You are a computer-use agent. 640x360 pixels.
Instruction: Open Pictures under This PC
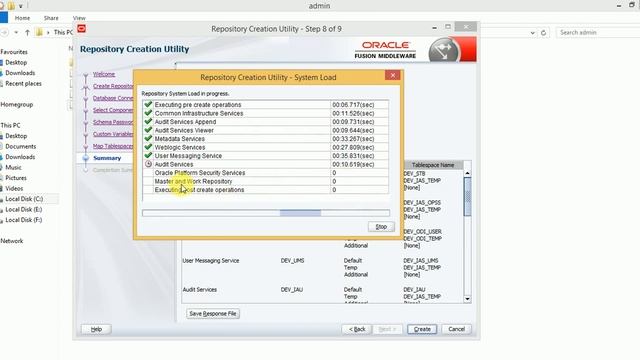[16, 178]
